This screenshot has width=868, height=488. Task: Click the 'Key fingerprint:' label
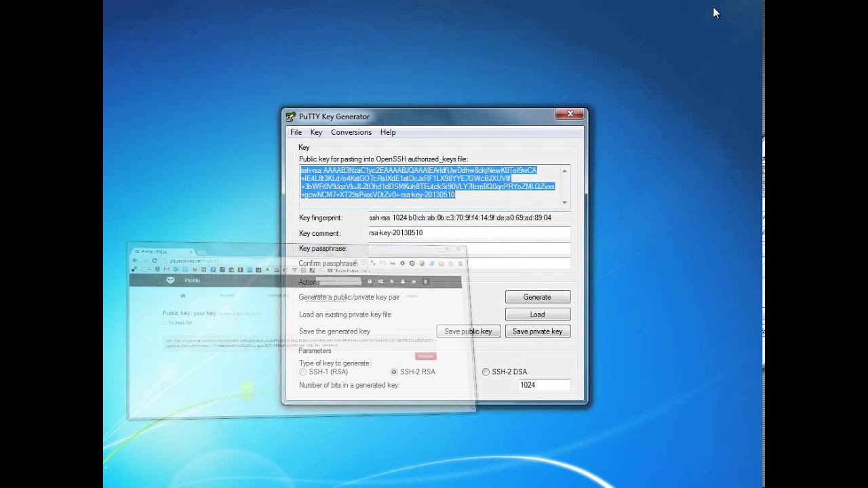(321, 218)
